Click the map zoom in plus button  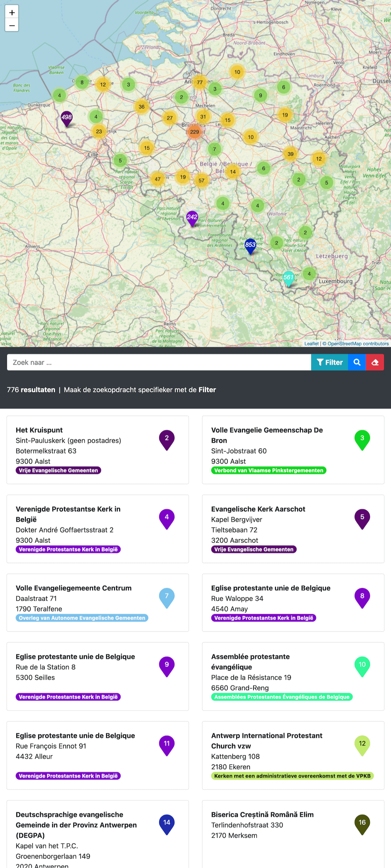[x=12, y=12]
